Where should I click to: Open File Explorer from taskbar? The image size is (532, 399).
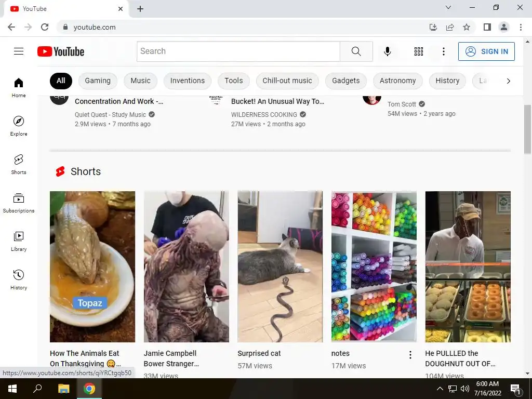tap(63, 389)
